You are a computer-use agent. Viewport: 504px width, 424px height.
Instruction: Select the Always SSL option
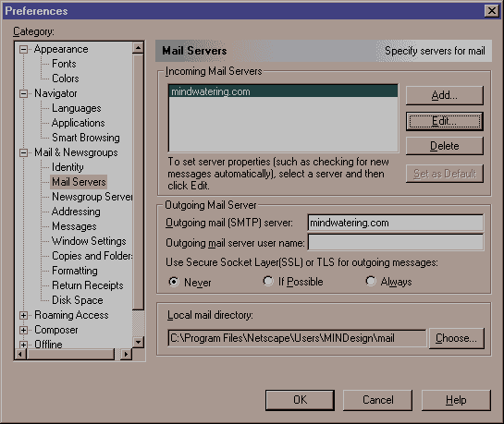tap(371, 281)
